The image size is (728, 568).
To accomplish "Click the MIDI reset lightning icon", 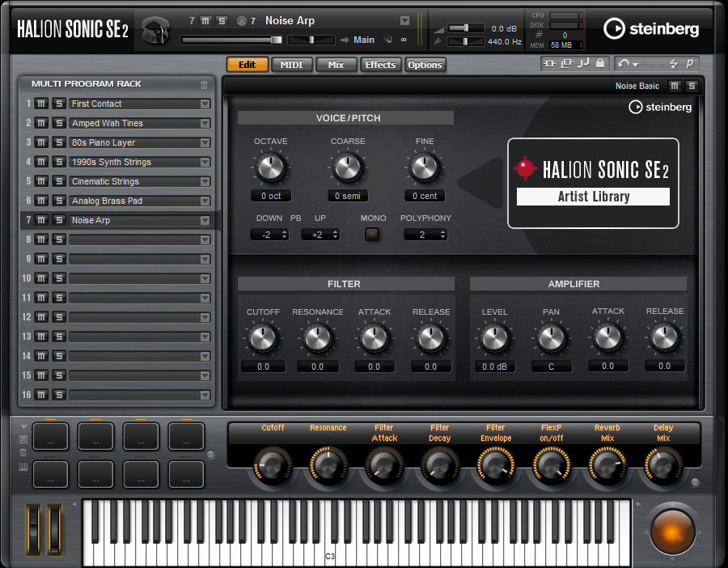I will click(674, 64).
